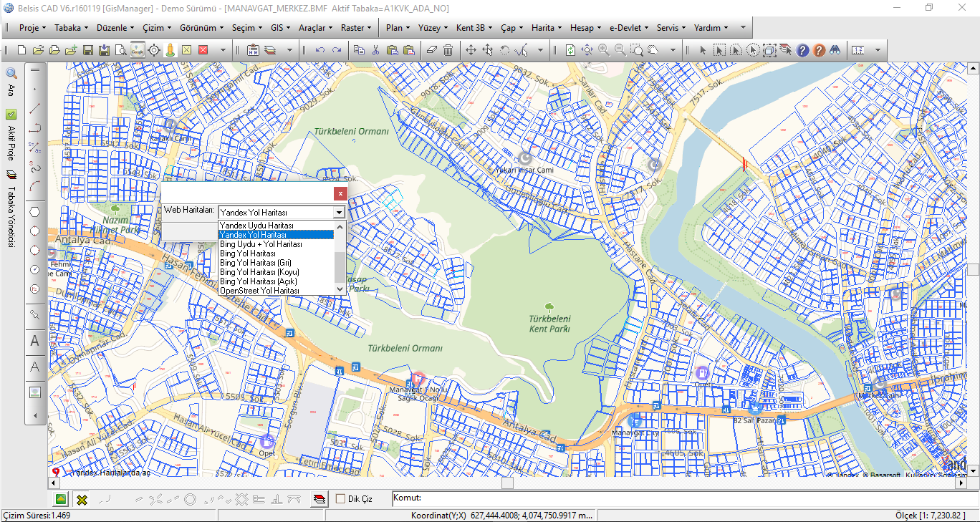Select Yandex Uydu Haritası from the list
The height and width of the screenshot is (522, 980).
point(276,225)
